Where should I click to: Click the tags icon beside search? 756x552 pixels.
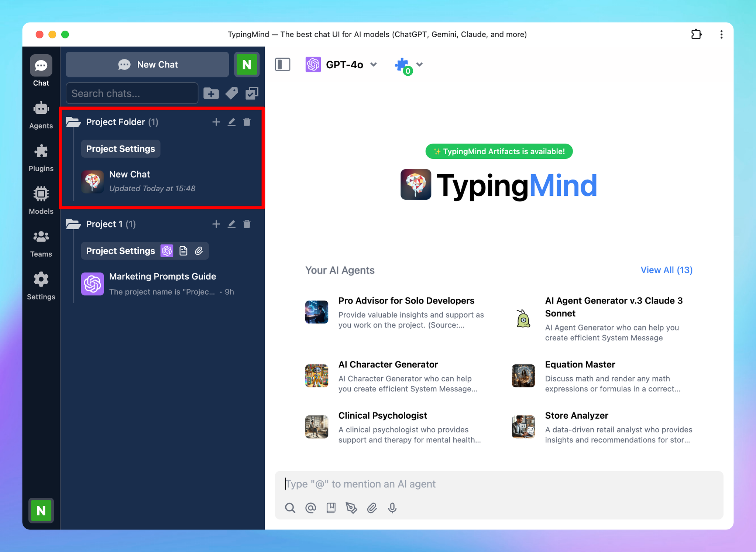[232, 93]
